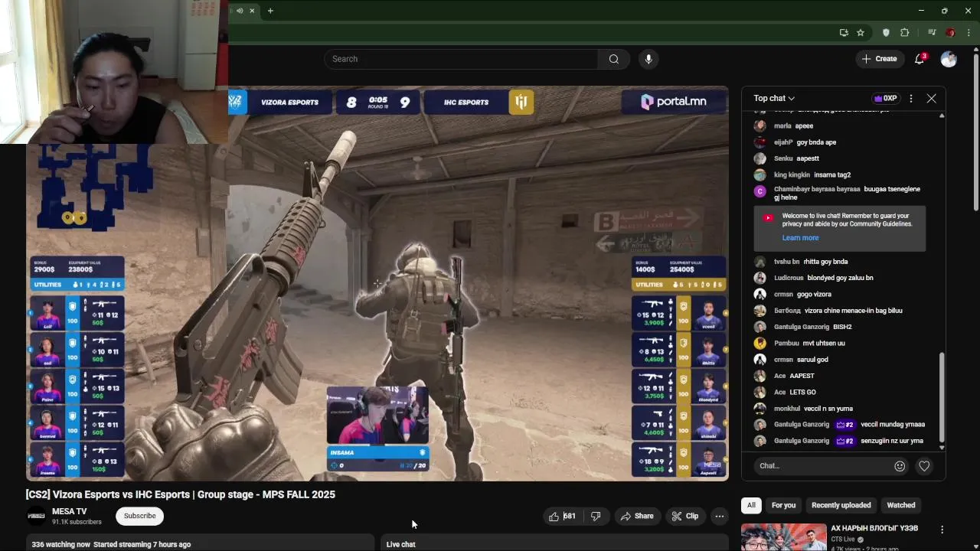Viewport: 980px width, 551px height.
Task: Close the current browser tab
Action: point(252,11)
